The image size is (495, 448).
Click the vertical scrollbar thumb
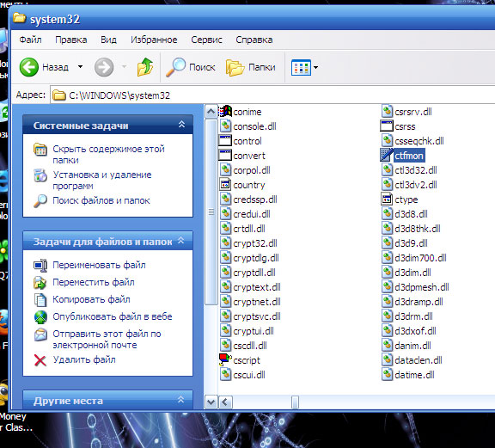point(211,212)
